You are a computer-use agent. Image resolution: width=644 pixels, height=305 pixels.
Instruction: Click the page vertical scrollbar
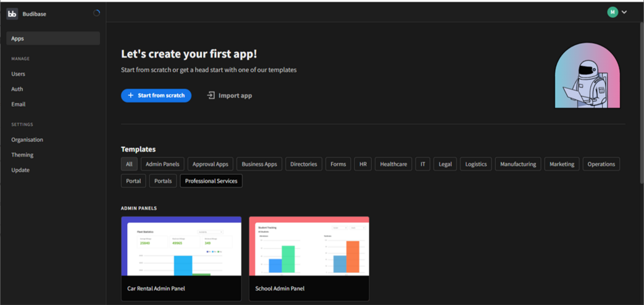point(641,102)
